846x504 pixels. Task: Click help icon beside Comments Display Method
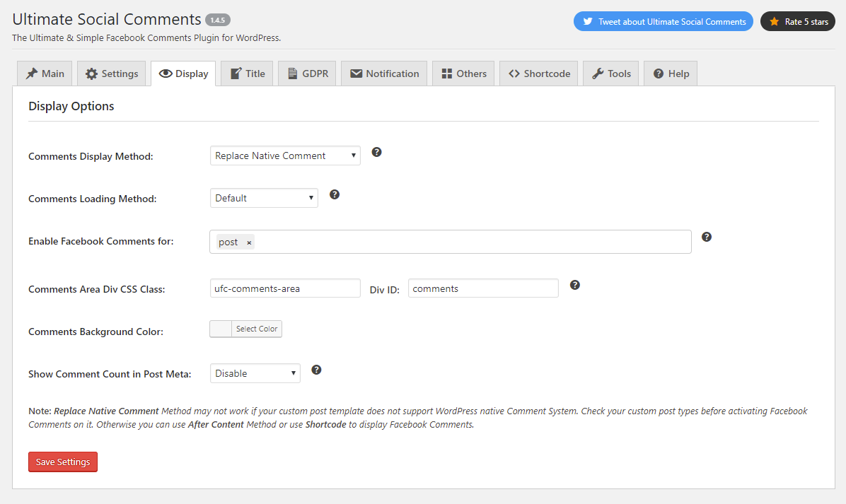coord(377,152)
